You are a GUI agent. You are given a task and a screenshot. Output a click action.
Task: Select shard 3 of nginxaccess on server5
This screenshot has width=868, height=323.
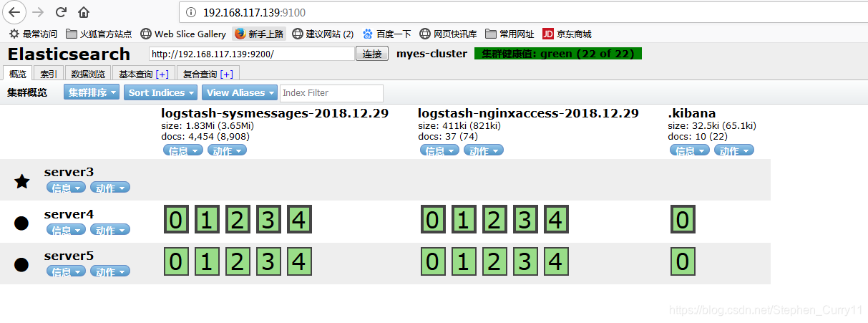[525, 261]
